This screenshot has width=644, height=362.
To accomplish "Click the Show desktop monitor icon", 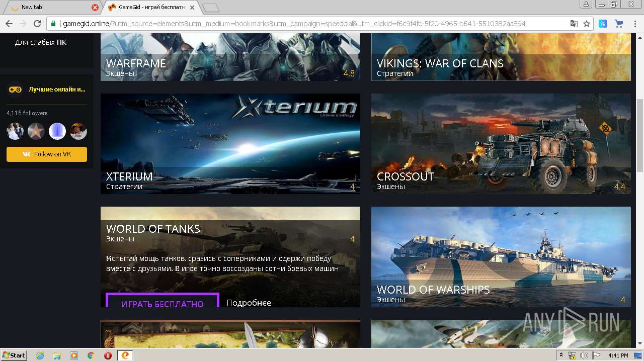I will click(x=638, y=355).
